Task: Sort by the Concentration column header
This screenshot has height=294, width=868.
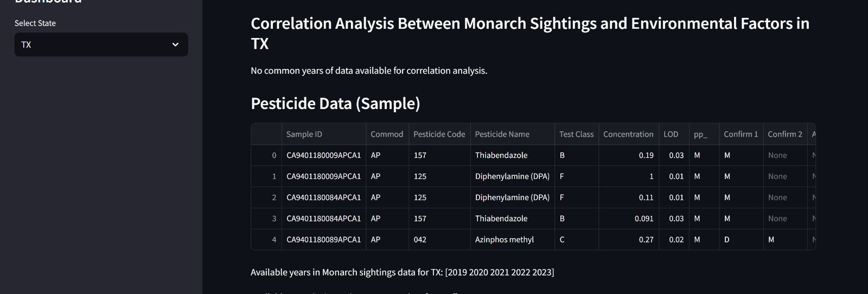Action: 628,134
